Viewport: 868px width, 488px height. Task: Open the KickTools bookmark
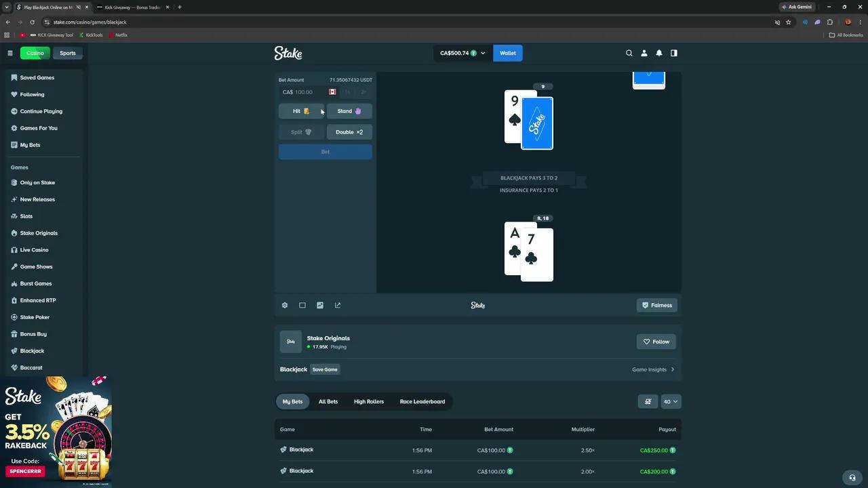coord(91,35)
